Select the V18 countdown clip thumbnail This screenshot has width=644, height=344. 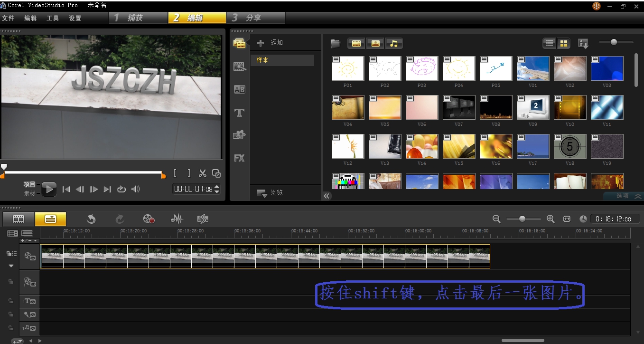click(570, 146)
